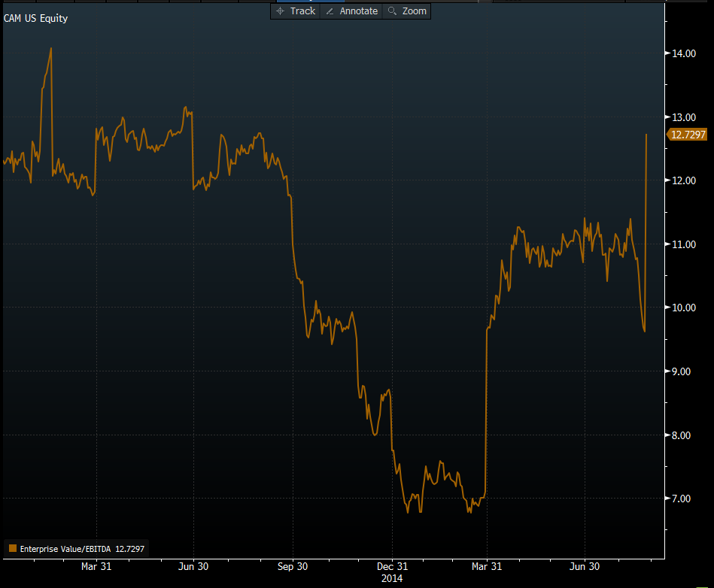This screenshot has width=714, height=588.
Task: Click the 2014 year label
Action: coord(391,578)
